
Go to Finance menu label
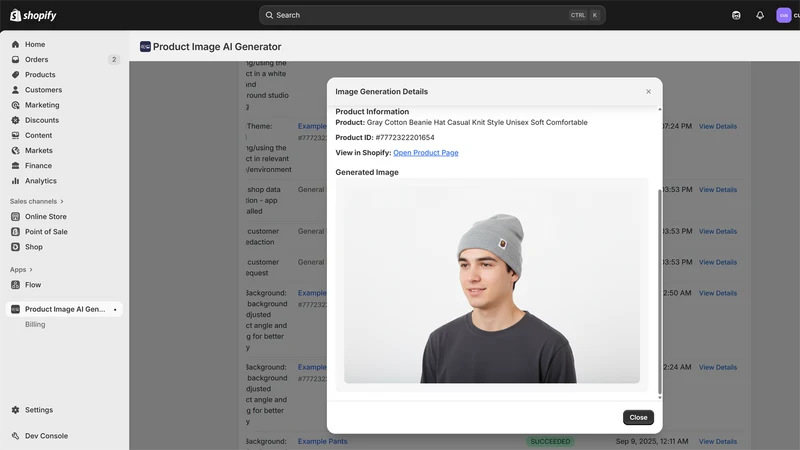point(38,166)
